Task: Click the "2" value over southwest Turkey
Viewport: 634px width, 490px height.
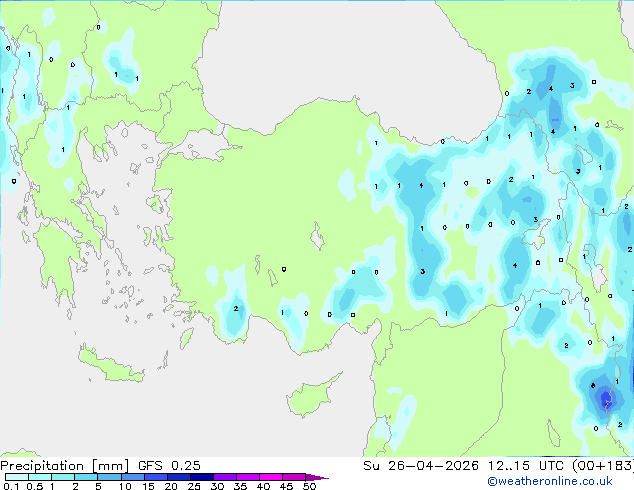Action: click(x=236, y=308)
